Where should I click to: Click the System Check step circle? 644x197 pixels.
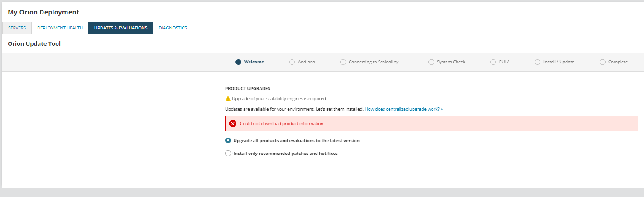(x=431, y=62)
